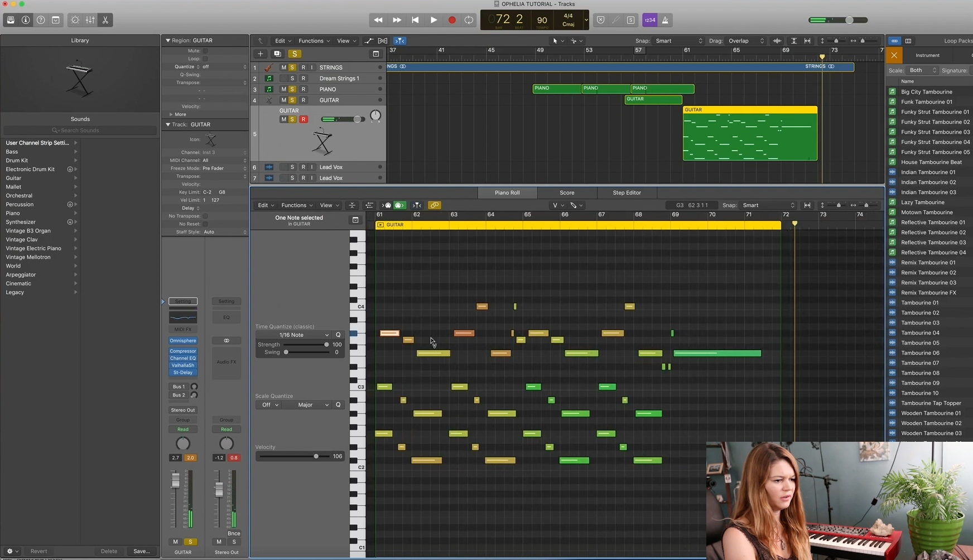Record-enable the GUITAR track 5

(x=304, y=119)
